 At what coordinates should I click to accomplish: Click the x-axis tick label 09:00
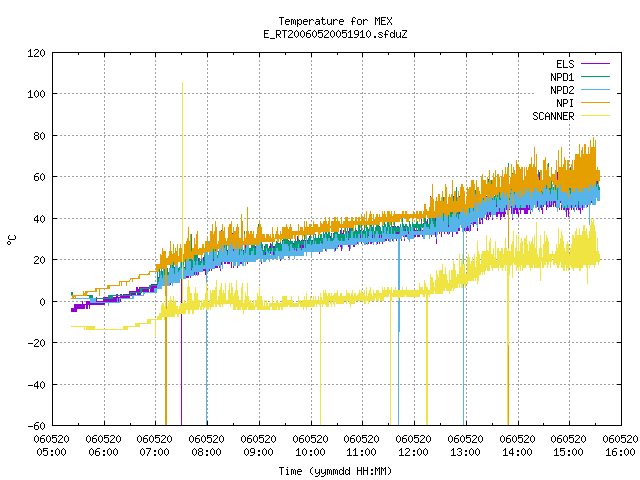(258, 452)
